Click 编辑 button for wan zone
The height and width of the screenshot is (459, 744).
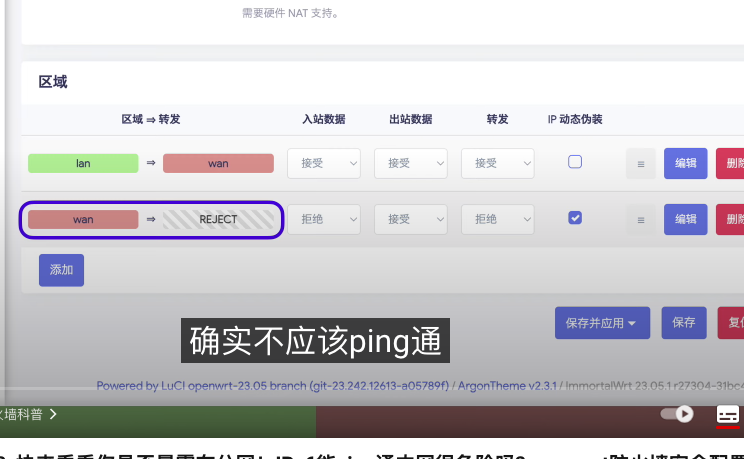click(685, 219)
